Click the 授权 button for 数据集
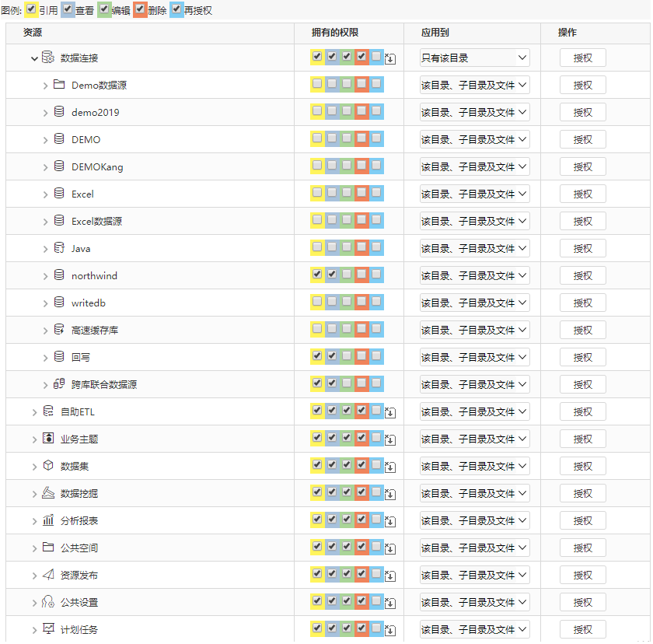 [582, 466]
